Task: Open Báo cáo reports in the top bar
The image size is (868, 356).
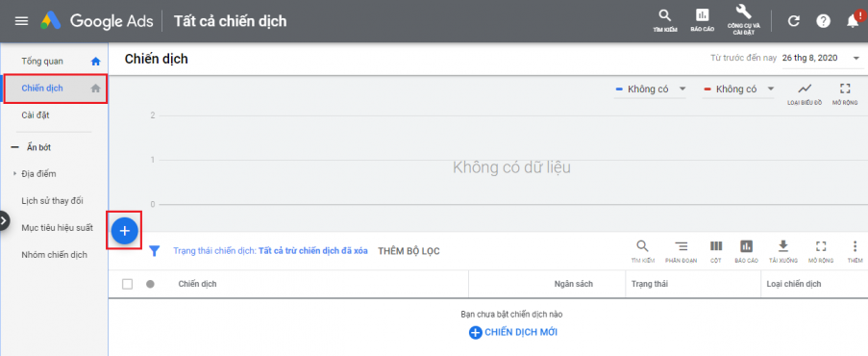Action: 702,20
